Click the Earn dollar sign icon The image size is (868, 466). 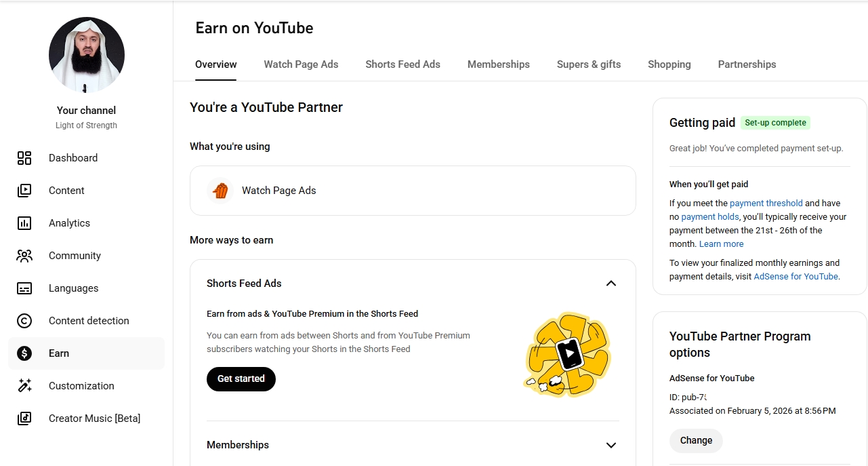point(24,353)
